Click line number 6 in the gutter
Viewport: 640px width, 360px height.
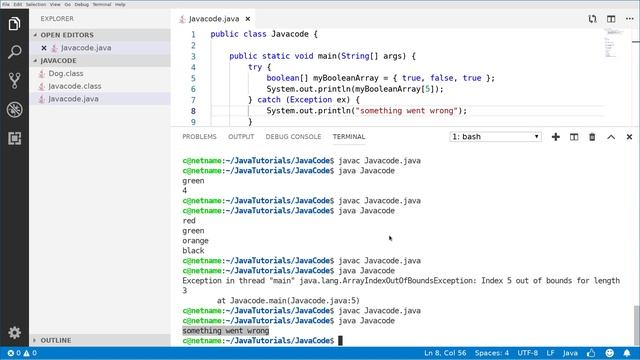(x=193, y=89)
